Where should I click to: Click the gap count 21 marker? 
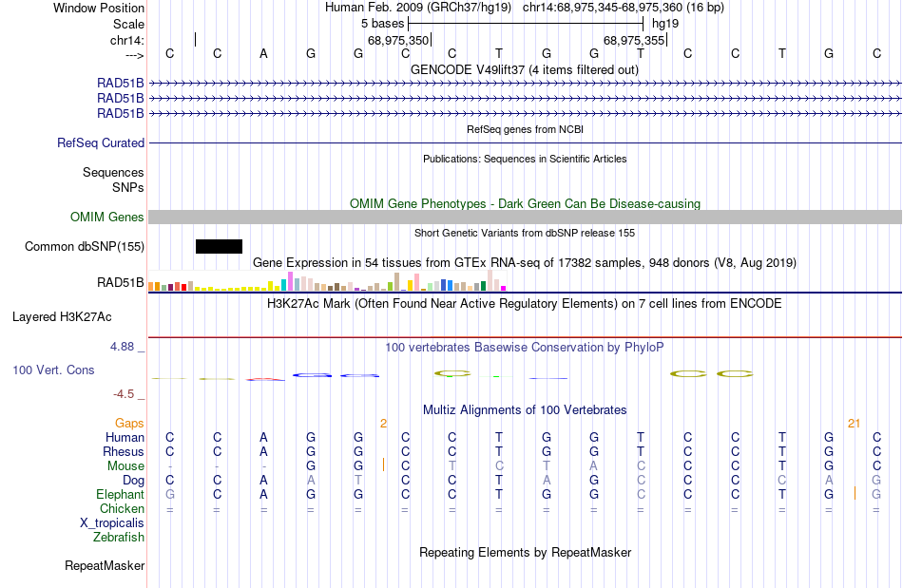tap(855, 424)
